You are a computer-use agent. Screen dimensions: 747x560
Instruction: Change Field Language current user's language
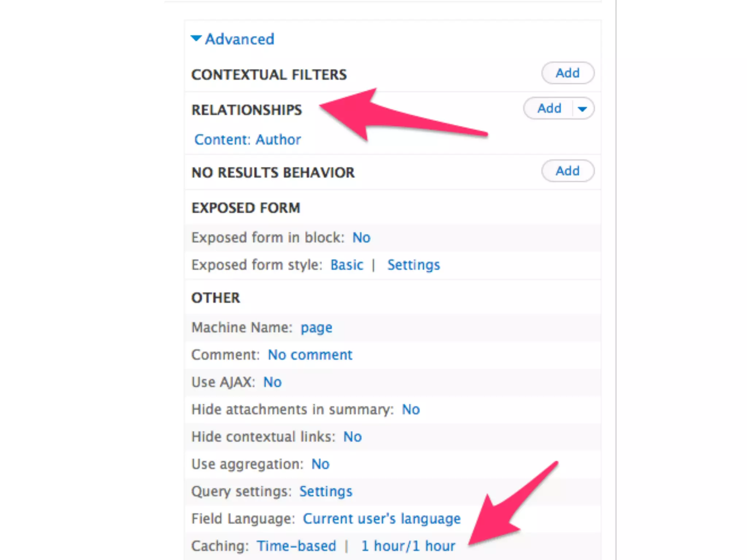(382, 519)
